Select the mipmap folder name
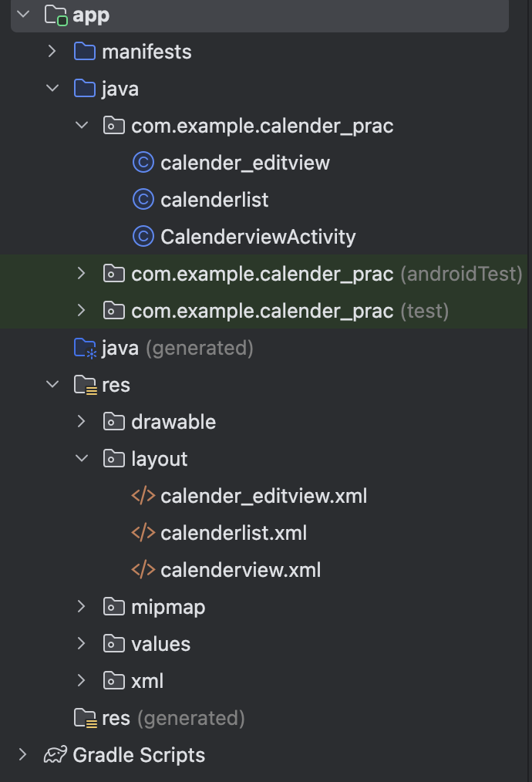The width and height of the screenshot is (532, 782). (168, 608)
